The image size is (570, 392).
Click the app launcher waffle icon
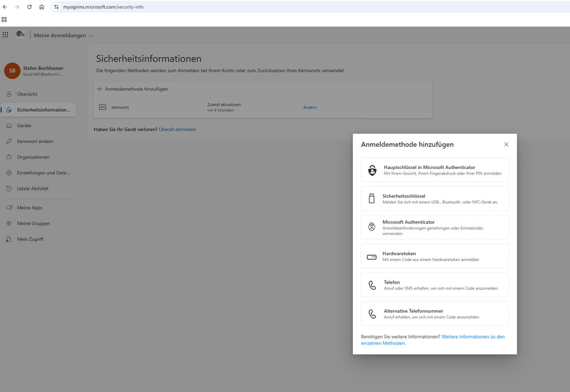click(5, 35)
